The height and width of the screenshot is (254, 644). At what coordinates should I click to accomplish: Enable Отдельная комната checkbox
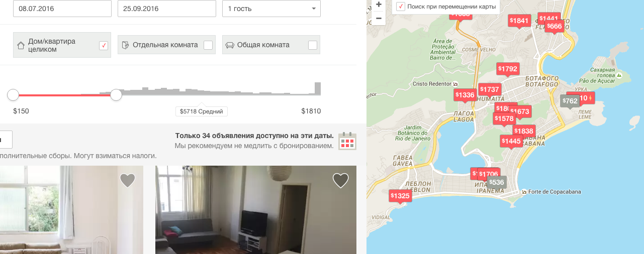pyautogui.click(x=208, y=45)
